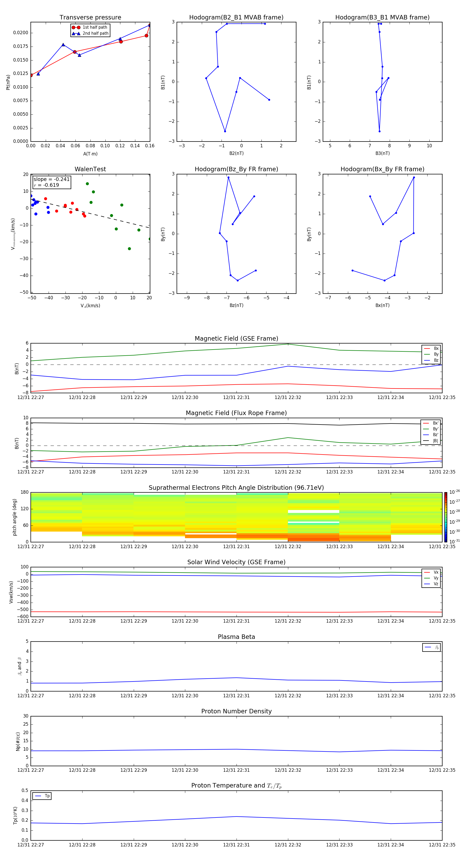The width and height of the screenshot is (473, 868).
Task: Select the "Vx" velocity legend entry
Action: coord(431,572)
